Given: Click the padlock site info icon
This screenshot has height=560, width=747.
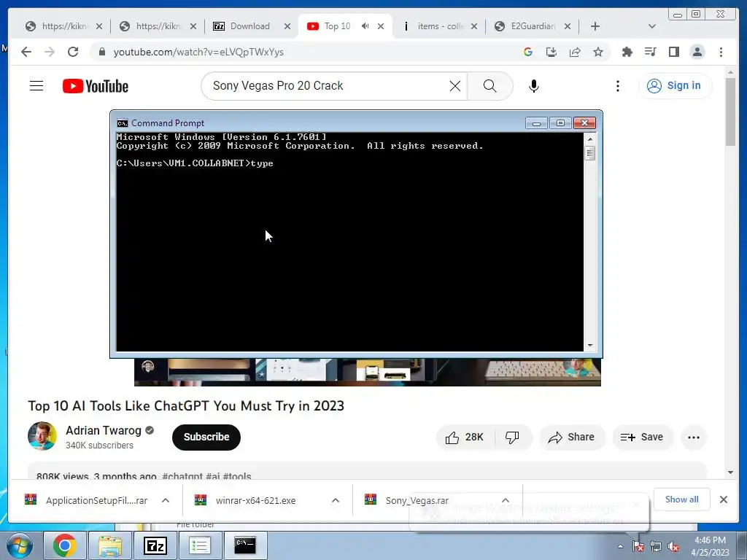Looking at the screenshot, I should (x=102, y=52).
